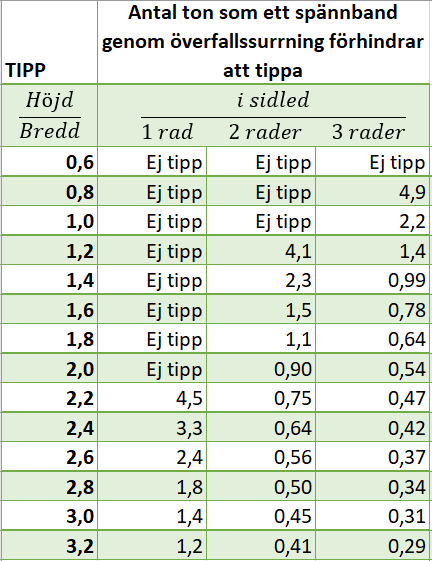Click cell showing 0,99

tap(373, 280)
